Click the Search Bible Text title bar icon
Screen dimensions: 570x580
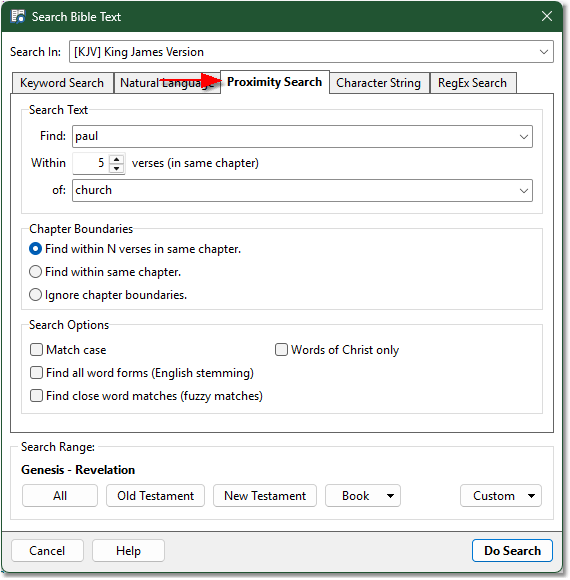(x=17, y=17)
